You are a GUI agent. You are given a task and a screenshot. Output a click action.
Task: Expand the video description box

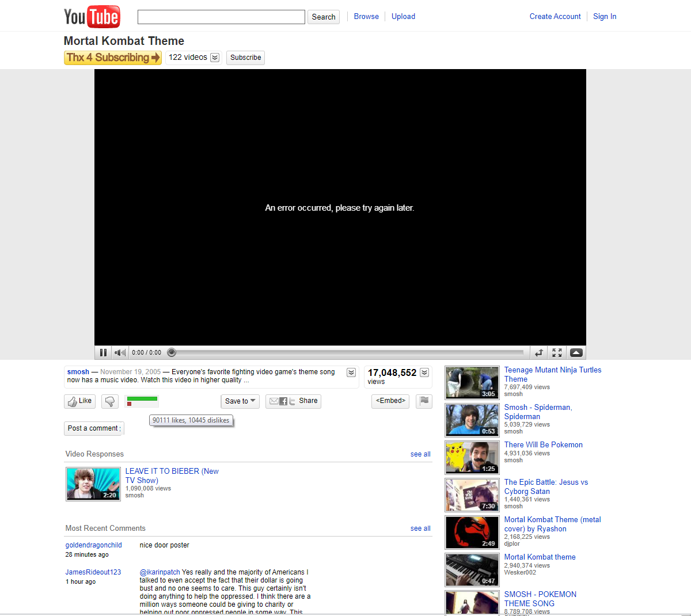coord(351,372)
